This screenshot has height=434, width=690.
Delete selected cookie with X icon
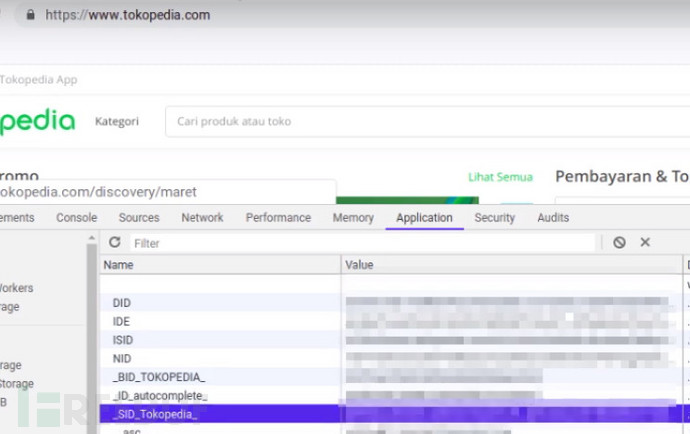(645, 242)
